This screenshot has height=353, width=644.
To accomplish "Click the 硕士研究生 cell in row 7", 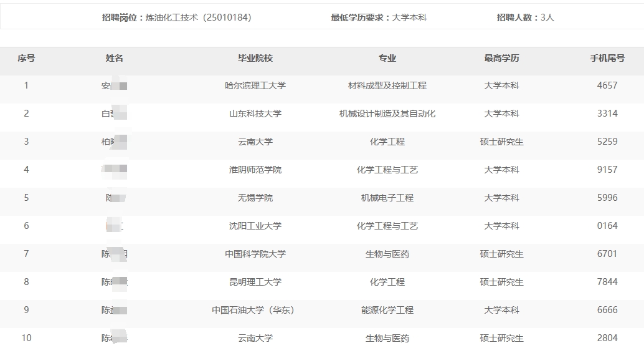I will [501, 254].
